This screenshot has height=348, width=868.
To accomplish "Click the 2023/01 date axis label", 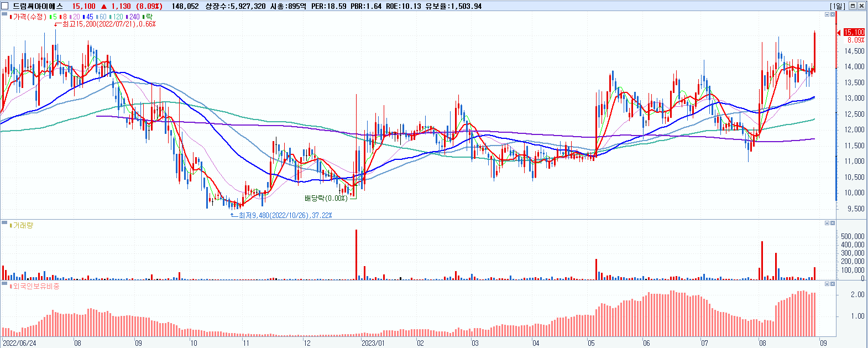I will pos(373,343).
